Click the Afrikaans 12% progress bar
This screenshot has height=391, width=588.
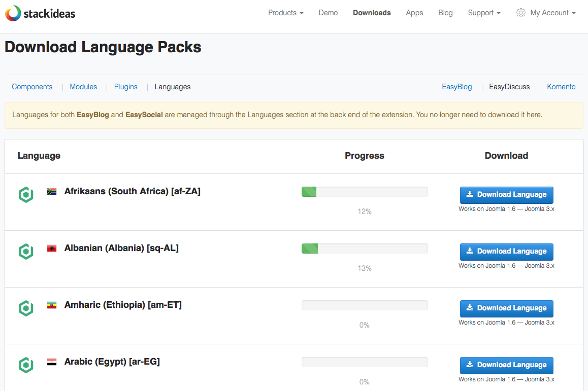click(x=365, y=192)
